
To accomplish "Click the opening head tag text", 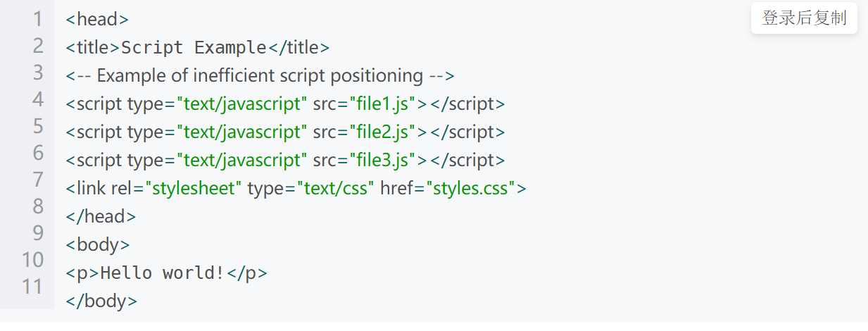I will (97, 20).
